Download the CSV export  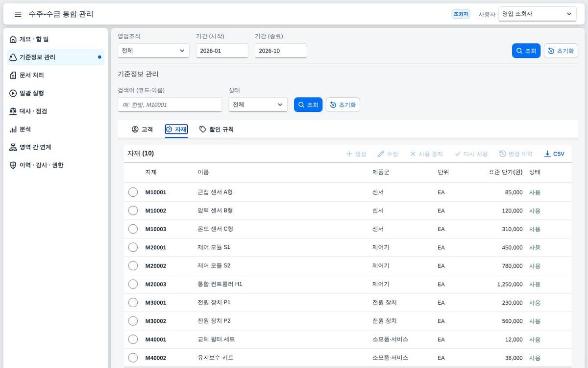[x=554, y=154]
